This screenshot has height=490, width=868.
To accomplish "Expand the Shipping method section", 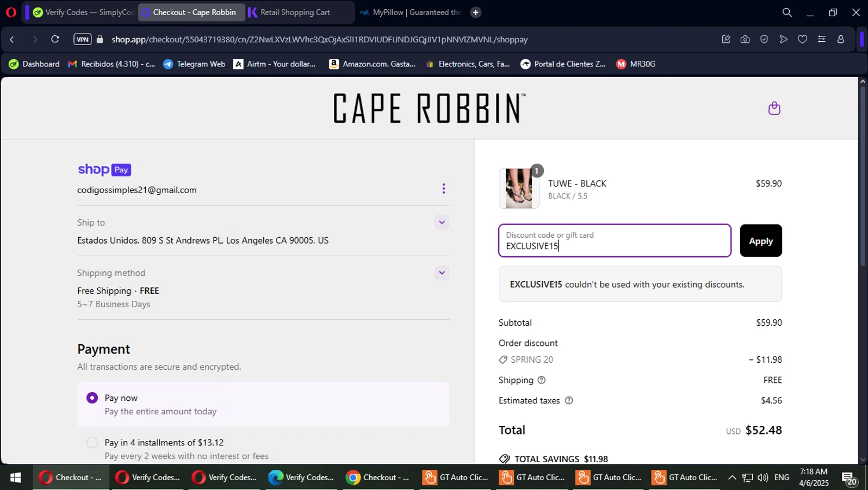I will tap(442, 272).
